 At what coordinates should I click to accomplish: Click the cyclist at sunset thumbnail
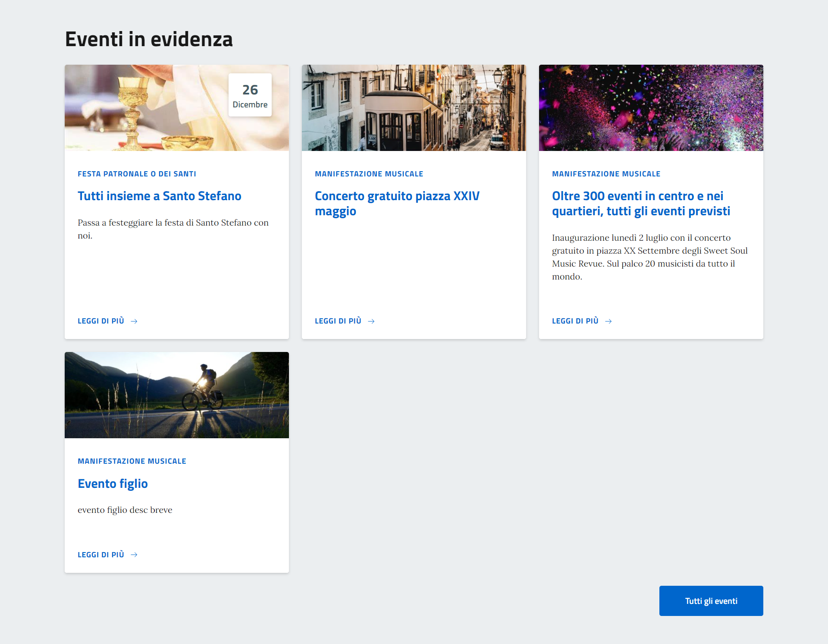pyautogui.click(x=176, y=395)
